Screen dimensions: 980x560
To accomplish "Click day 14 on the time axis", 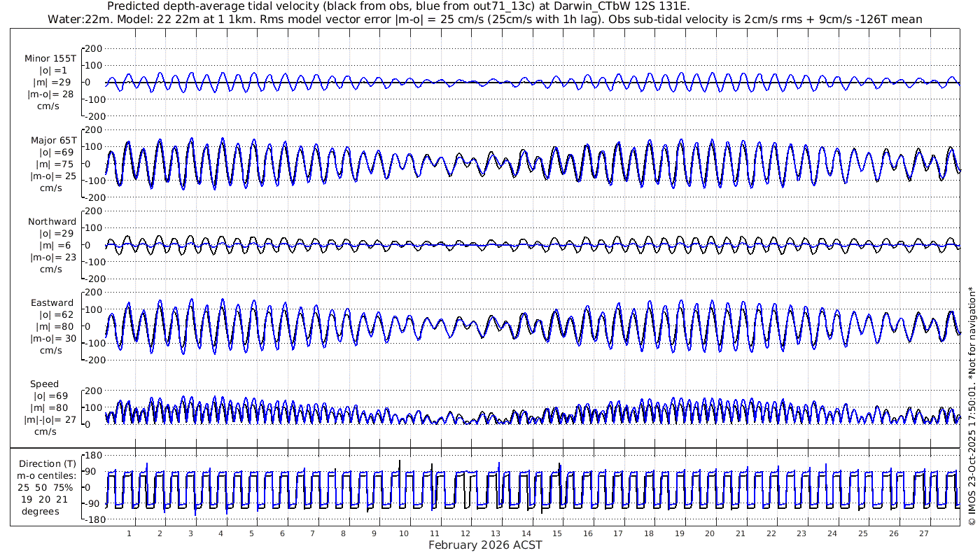I will 527,533.
